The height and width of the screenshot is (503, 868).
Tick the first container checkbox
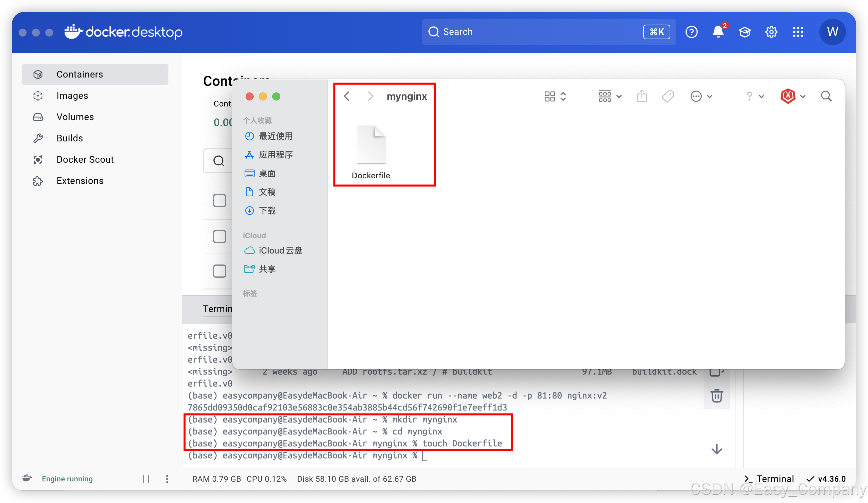point(219,200)
